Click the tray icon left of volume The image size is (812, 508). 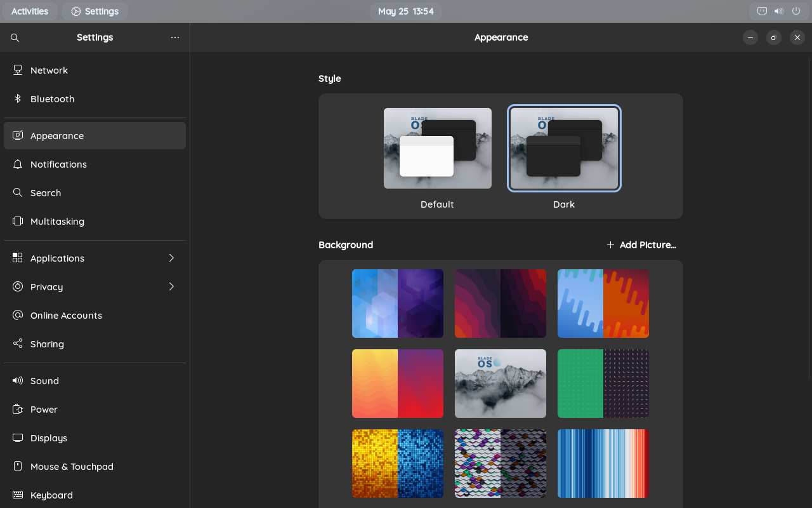tap(762, 11)
